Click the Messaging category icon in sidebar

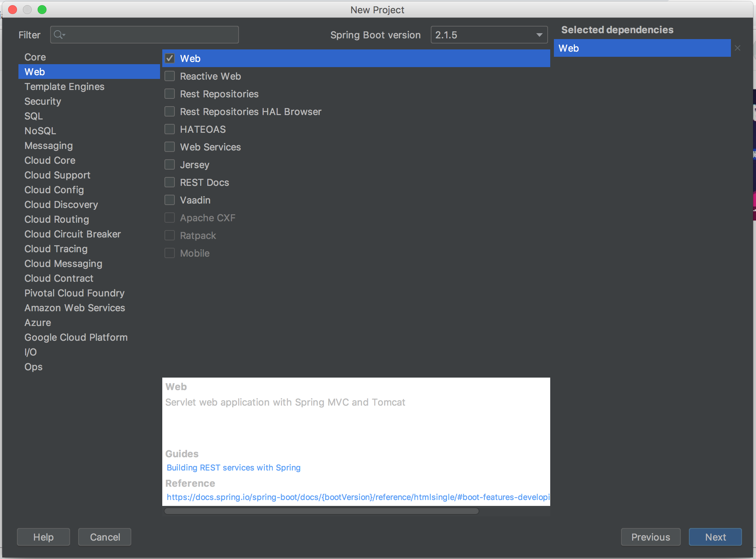coord(48,145)
